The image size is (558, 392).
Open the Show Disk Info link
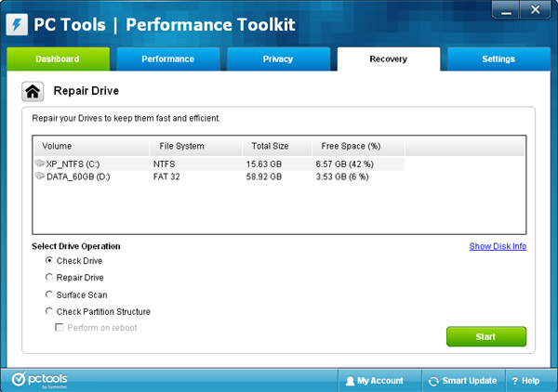tap(498, 246)
